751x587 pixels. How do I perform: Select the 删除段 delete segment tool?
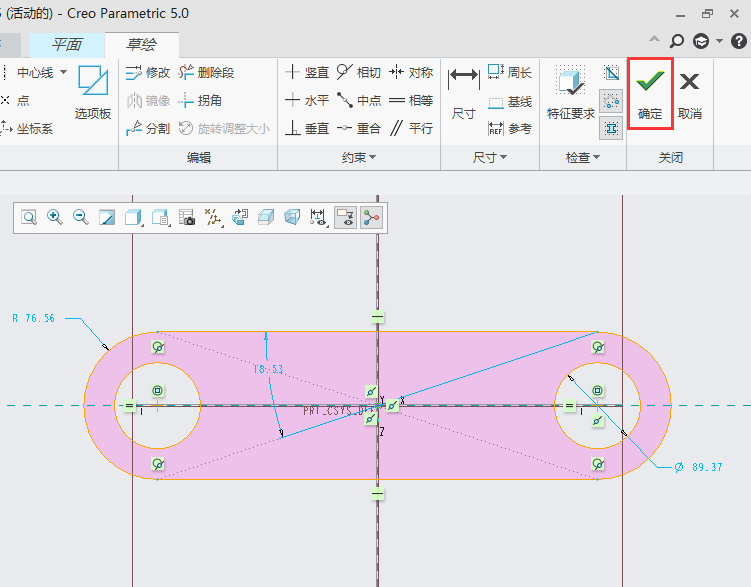tap(206, 72)
